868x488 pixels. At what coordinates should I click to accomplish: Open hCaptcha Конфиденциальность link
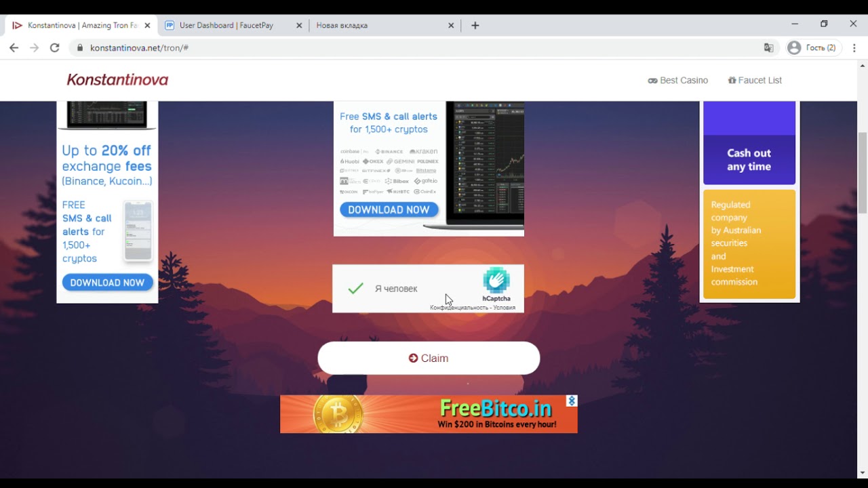point(459,308)
